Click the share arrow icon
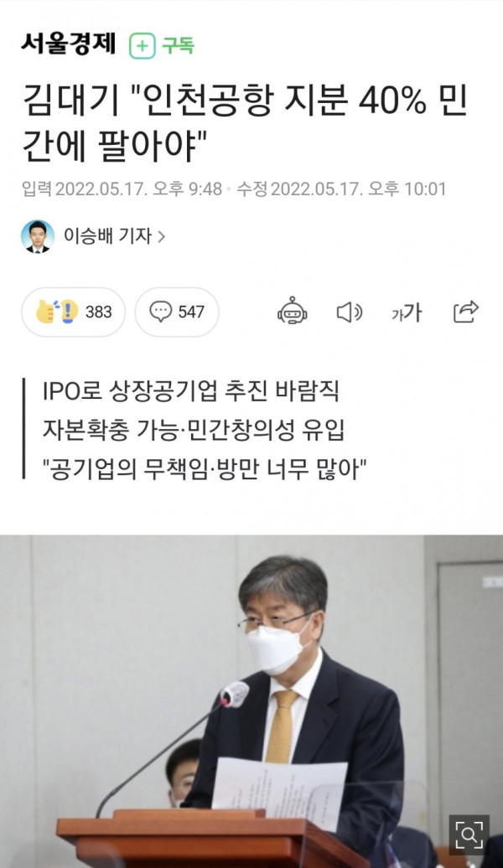Screen dimensions: 503x868 (465, 312)
